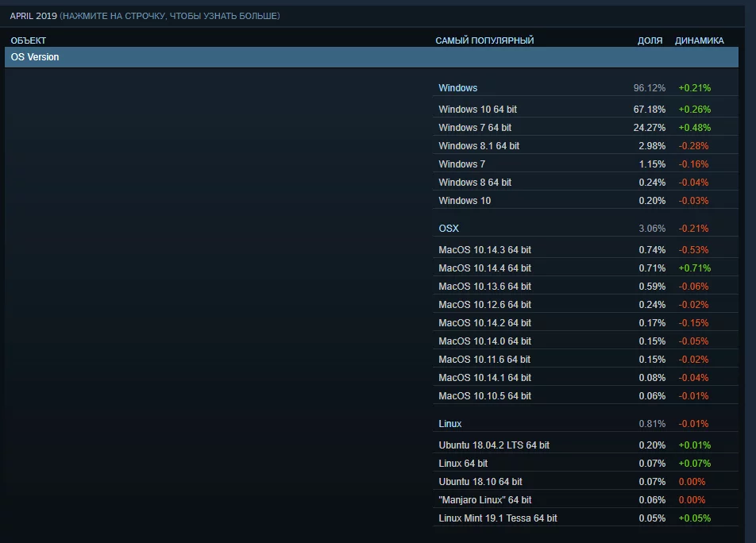Select the Linux category heading

pyautogui.click(x=449, y=424)
